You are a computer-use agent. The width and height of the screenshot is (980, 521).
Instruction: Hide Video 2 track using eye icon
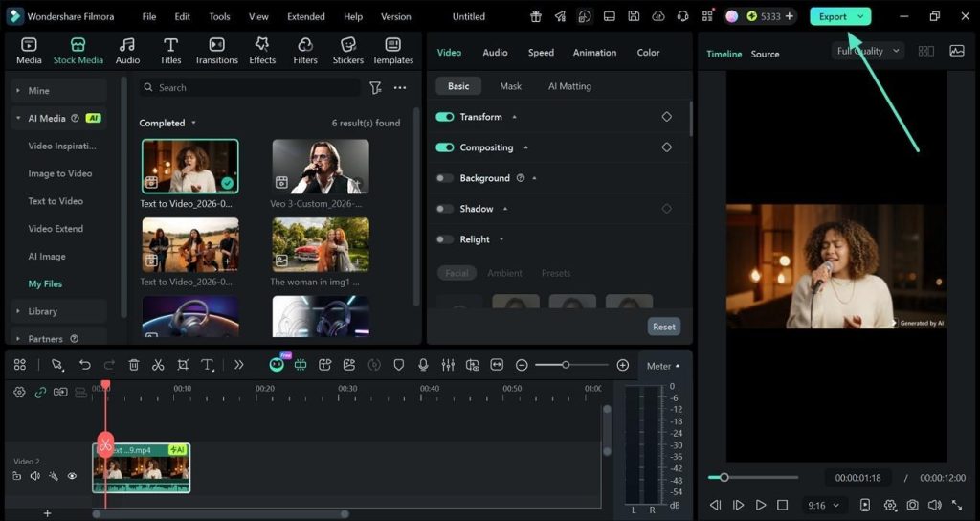pos(72,476)
